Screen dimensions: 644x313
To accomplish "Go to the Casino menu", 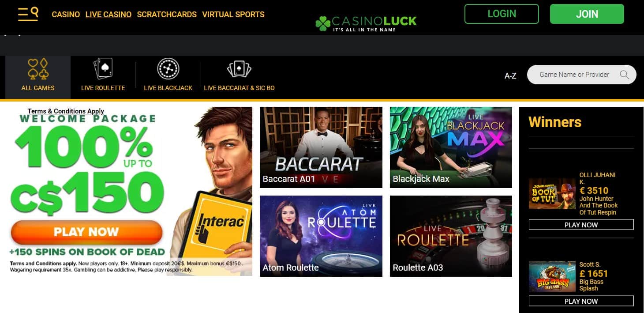I will coord(66,15).
